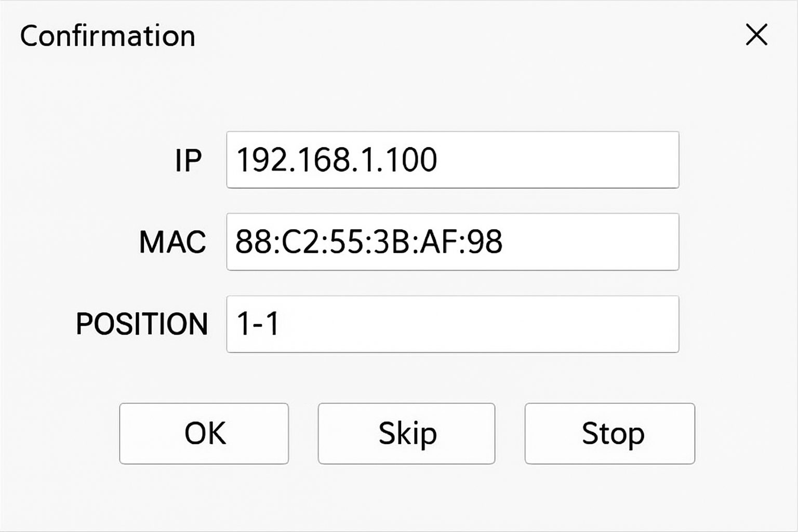Click the 88:C2:55:3B:AF:98 text

(369, 242)
